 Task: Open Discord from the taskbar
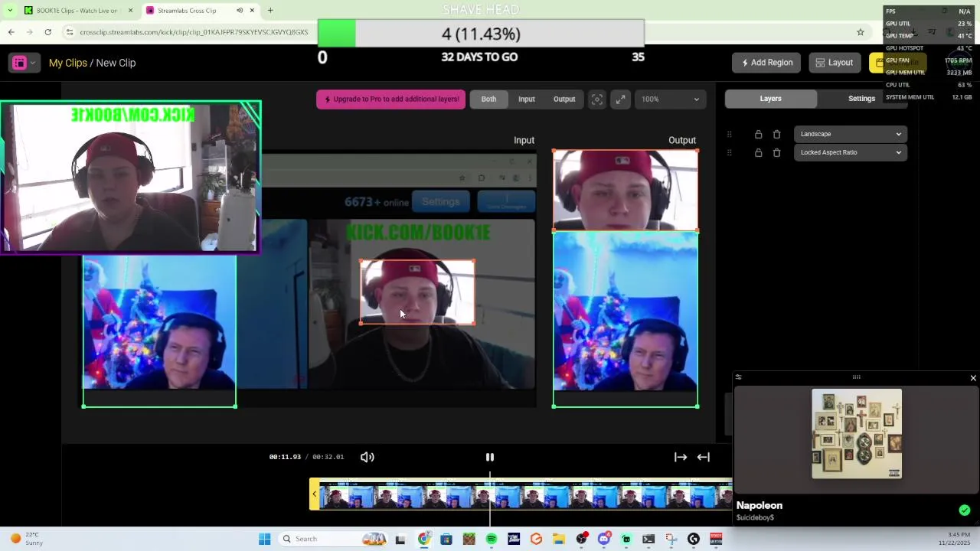pyautogui.click(x=604, y=539)
